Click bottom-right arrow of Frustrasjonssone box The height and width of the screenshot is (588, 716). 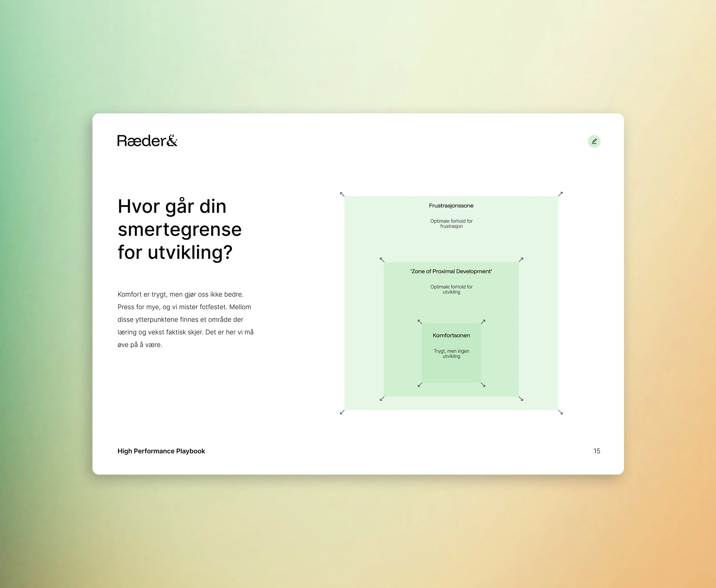pos(560,412)
